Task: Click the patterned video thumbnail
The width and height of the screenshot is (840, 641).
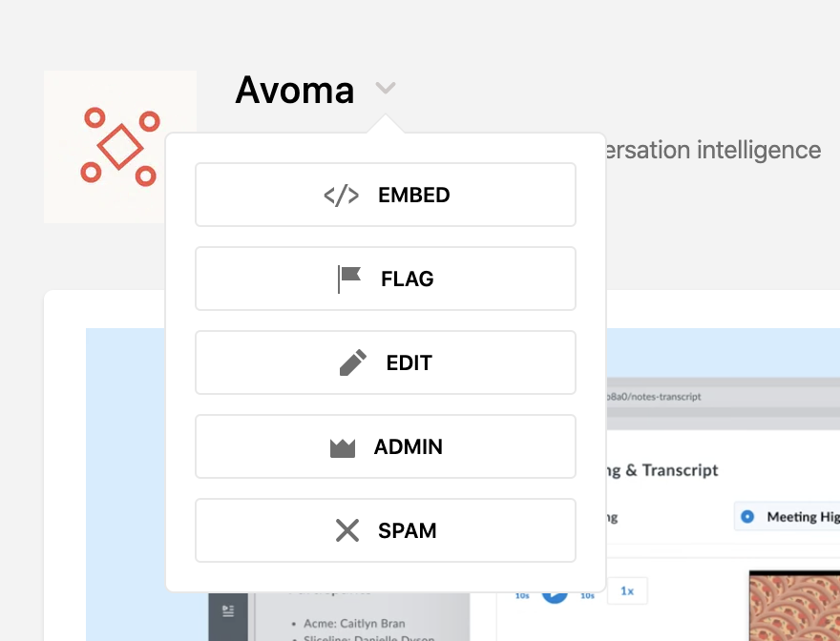Action: point(794,606)
